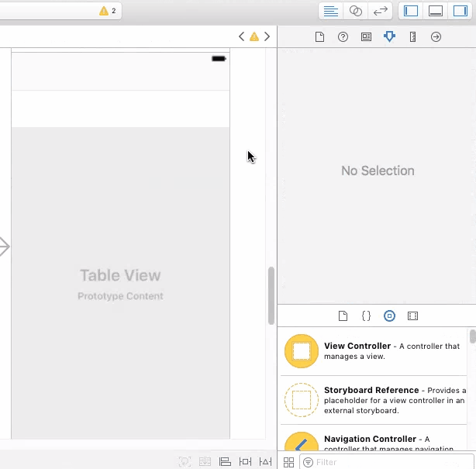Click the warning count in the activity bar
The image size is (476, 469).
(x=108, y=11)
